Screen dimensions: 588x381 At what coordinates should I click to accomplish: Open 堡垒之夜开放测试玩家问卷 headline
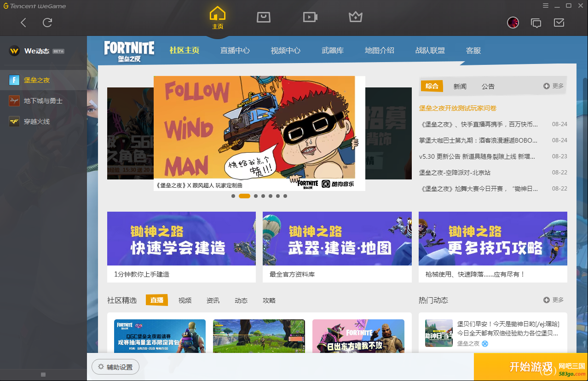point(458,108)
